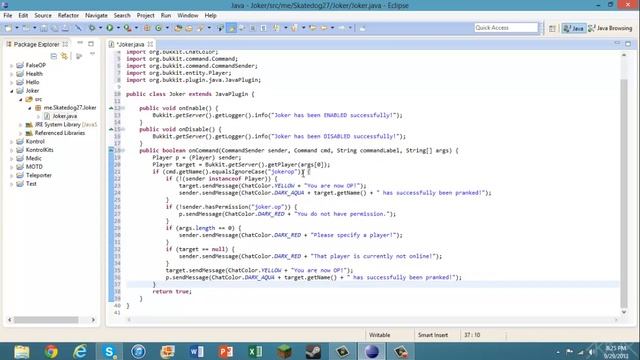Click the Search flashlight toolbar icon

pyautogui.click(x=200, y=28)
